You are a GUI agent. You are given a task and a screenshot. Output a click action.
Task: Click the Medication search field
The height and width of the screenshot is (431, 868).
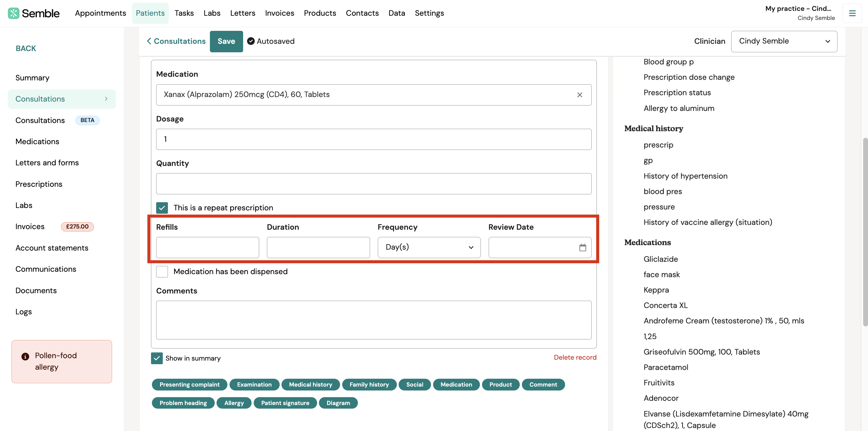tap(374, 95)
